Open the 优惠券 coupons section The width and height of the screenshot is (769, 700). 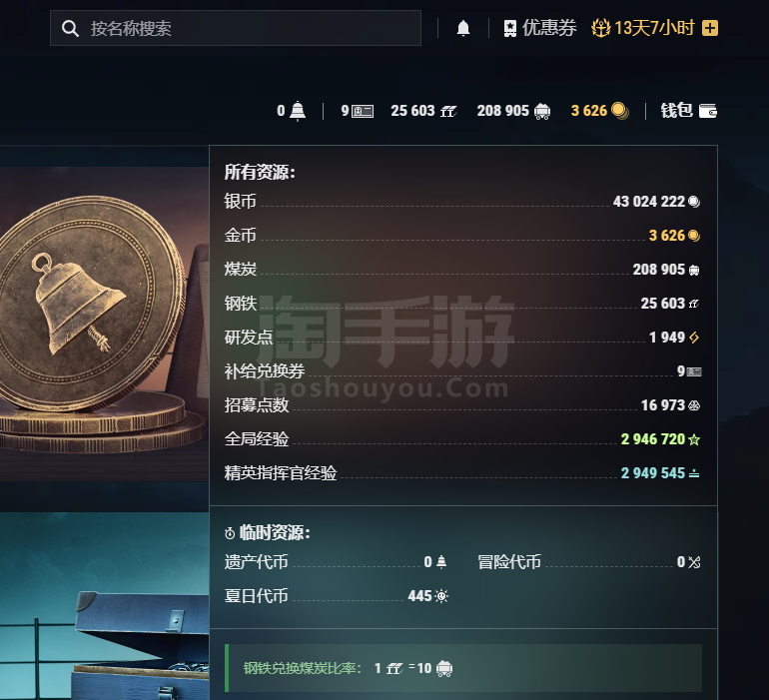click(539, 28)
